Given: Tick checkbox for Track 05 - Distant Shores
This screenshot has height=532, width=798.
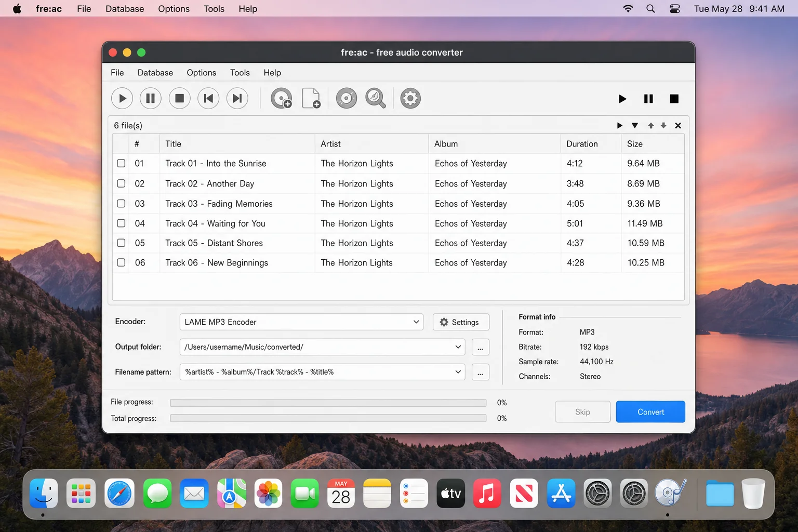Looking at the screenshot, I should [121, 243].
